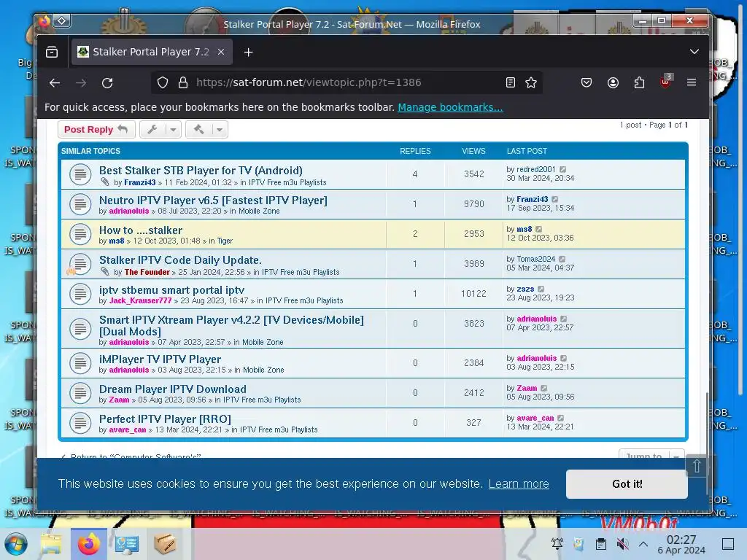Click the Post Reply button
This screenshot has width=747, height=560.
(96, 130)
